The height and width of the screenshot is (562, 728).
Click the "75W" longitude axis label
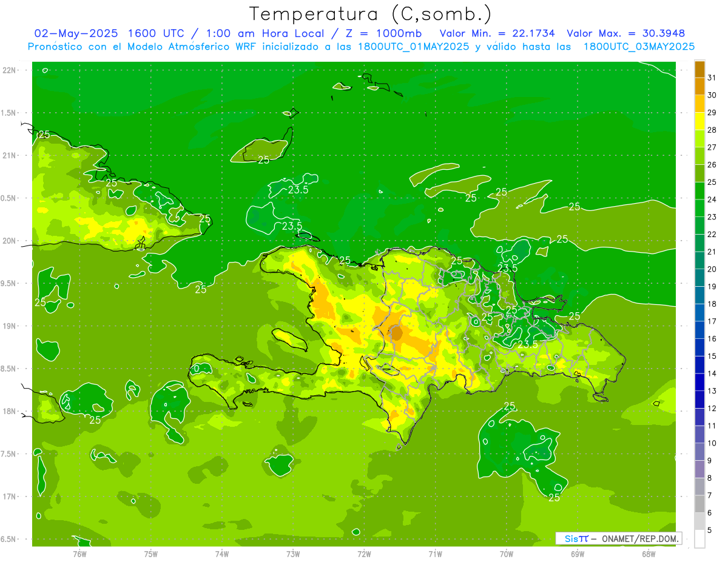pos(151,554)
